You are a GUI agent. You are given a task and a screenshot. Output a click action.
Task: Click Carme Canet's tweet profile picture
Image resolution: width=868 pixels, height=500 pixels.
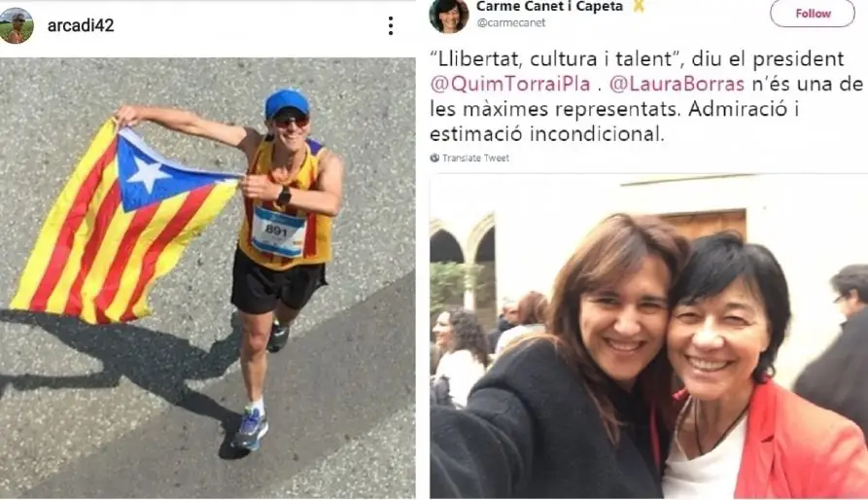pos(448,16)
